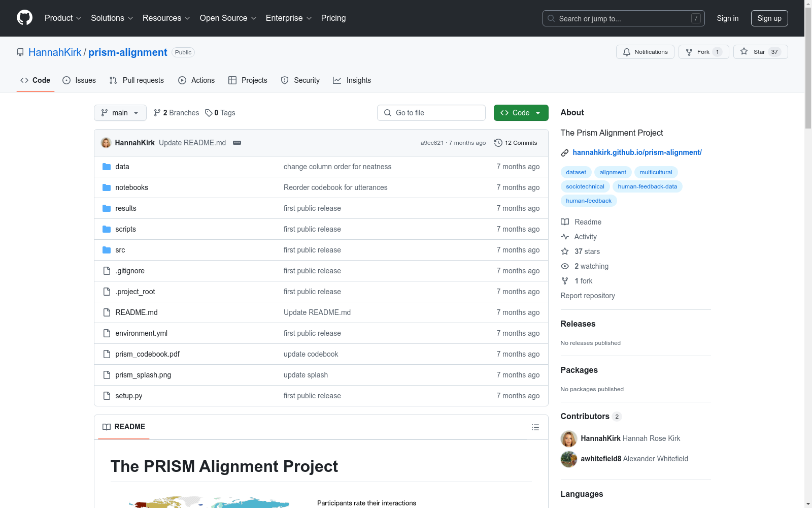The width and height of the screenshot is (812, 508).
Task: Open the Projects tab
Action: 248,80
